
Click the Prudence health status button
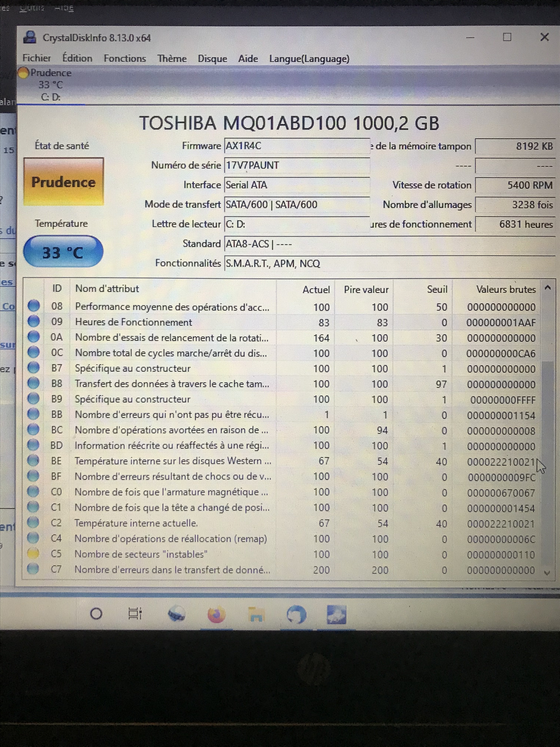pos(64,182)
